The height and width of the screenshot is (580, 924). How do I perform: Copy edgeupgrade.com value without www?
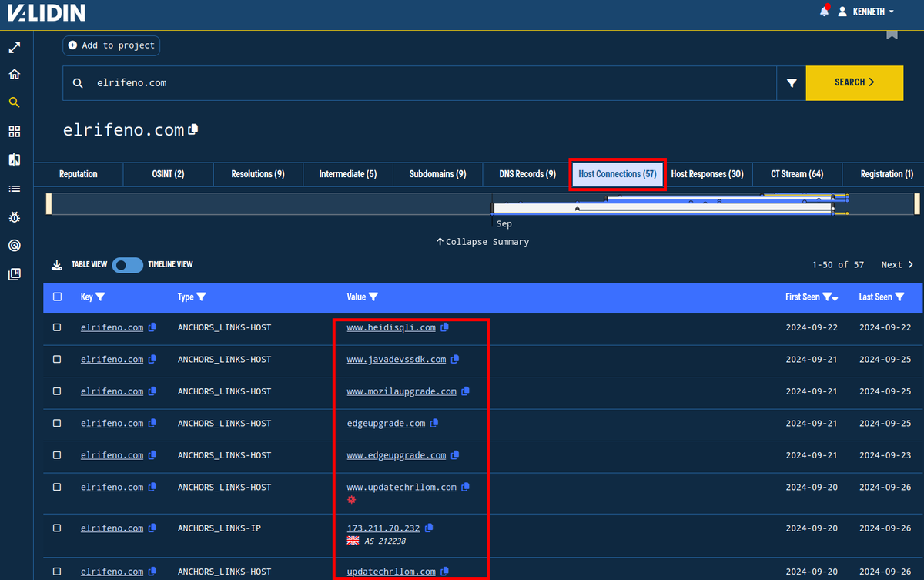434,423
